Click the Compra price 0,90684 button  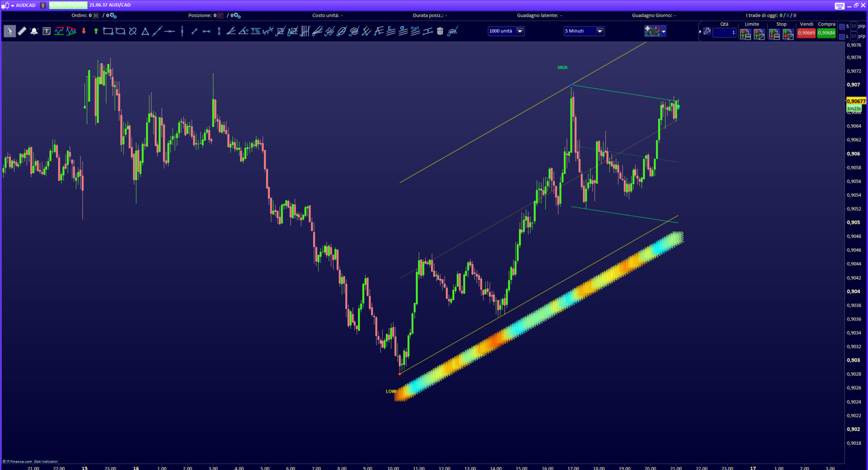tap(826, 33)
